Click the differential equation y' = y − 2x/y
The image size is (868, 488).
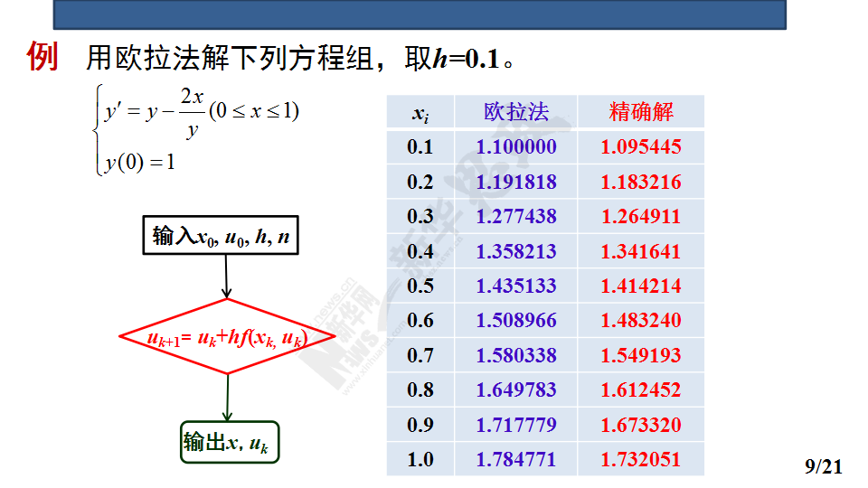click(202, 112)
